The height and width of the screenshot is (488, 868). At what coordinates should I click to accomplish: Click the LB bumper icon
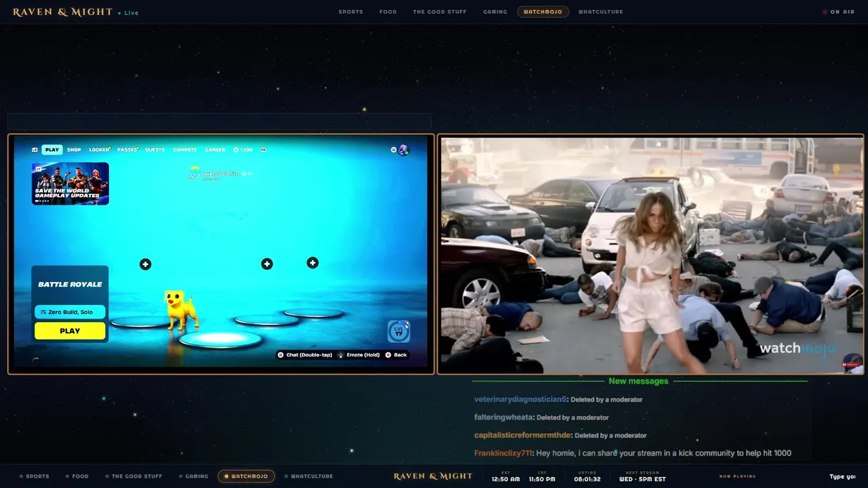[35, 150]
